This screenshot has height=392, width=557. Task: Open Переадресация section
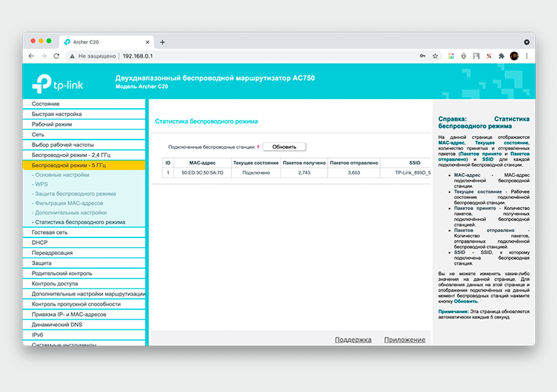[x=84, y=253]
